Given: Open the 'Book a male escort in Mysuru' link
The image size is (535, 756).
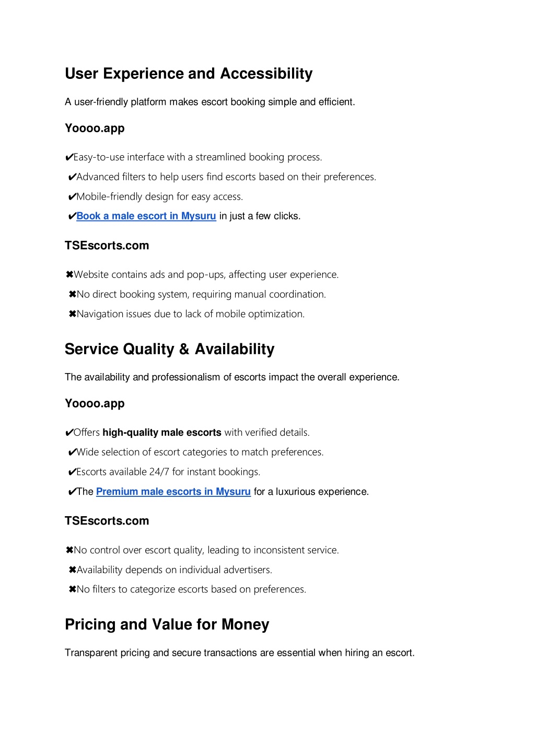Looking at the screenshot, I should pyautogui.click(x=146, y=216).
